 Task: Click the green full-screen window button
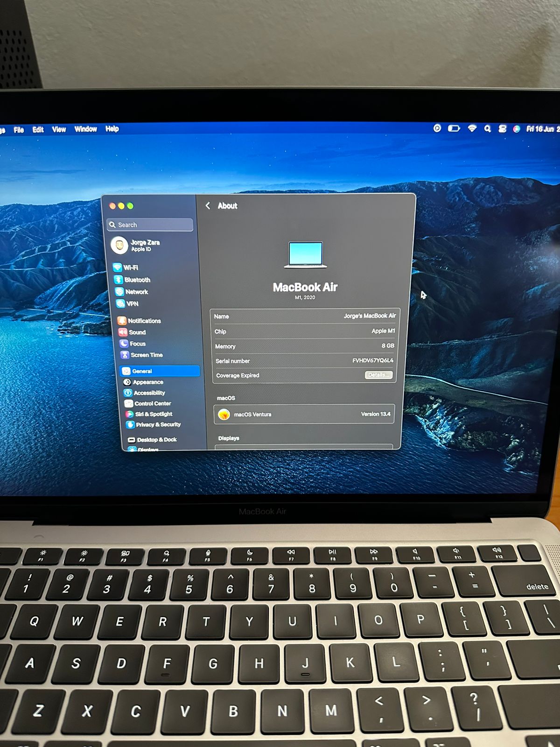(x=130, y=206)
